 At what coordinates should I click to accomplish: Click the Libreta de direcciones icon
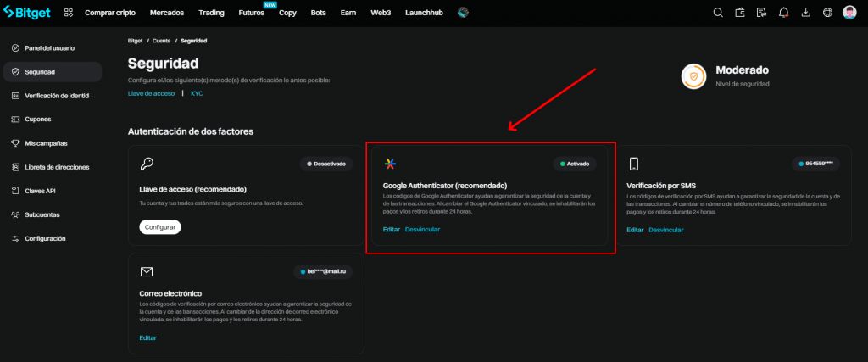[15, 167]
